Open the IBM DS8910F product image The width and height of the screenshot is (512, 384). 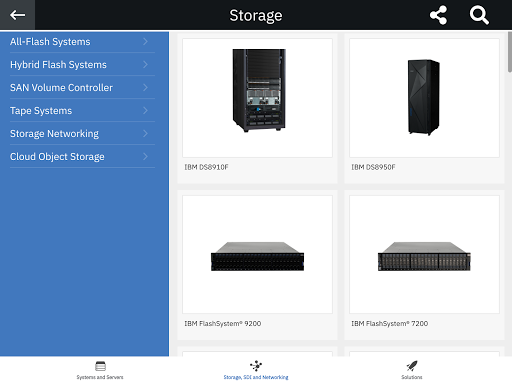point(257,98)
